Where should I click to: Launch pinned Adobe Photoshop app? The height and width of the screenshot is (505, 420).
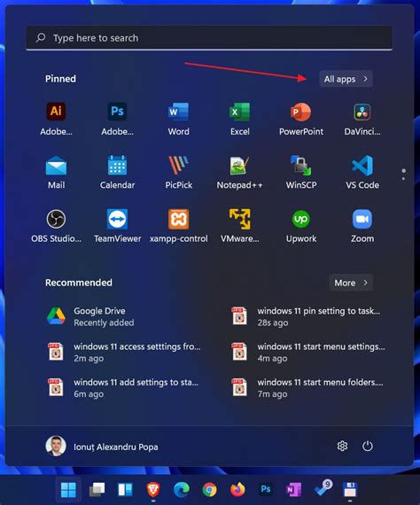[x=117, y=119]
